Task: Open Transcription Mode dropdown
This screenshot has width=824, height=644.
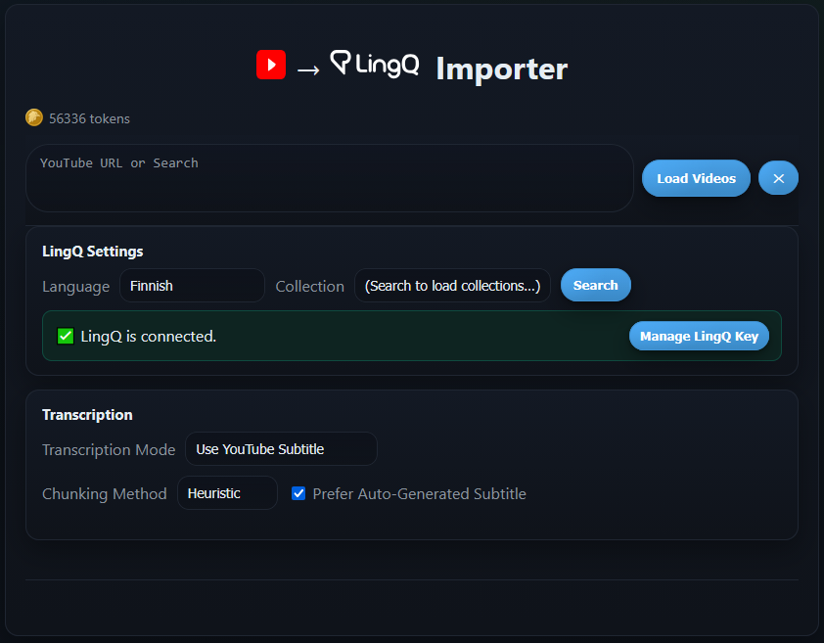Action: 281,449
